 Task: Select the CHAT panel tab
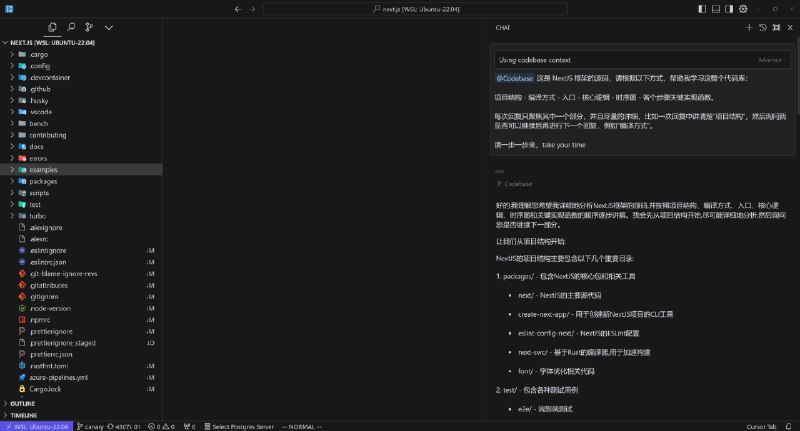(503, 28)
